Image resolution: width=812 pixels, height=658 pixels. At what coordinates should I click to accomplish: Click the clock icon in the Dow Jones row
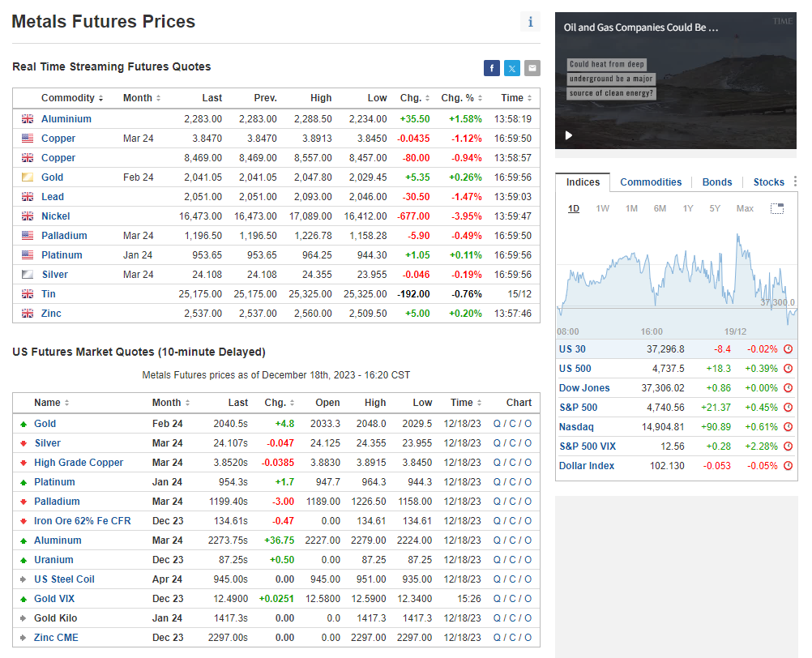coord(788,388)
